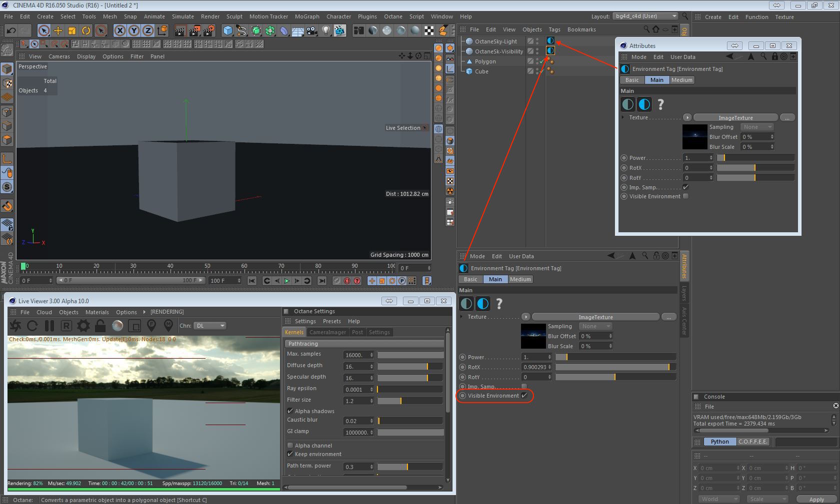Add a Cube primitive from the toolbar
This screenshot has width=840, height=504.
point(228,30)
